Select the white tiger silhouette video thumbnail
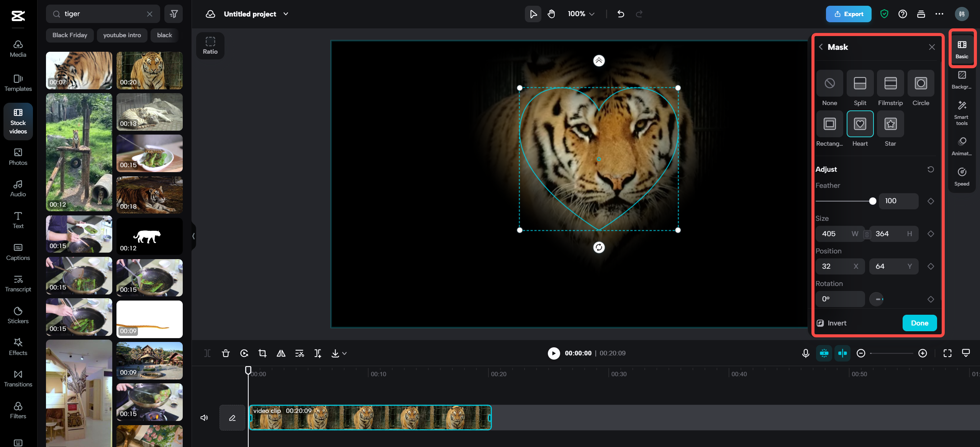 149,236
